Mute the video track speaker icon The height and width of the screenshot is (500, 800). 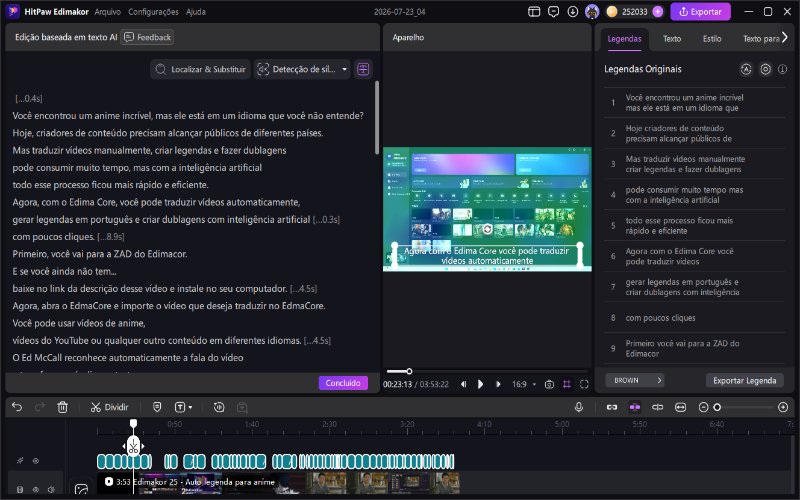coord(51,489)
